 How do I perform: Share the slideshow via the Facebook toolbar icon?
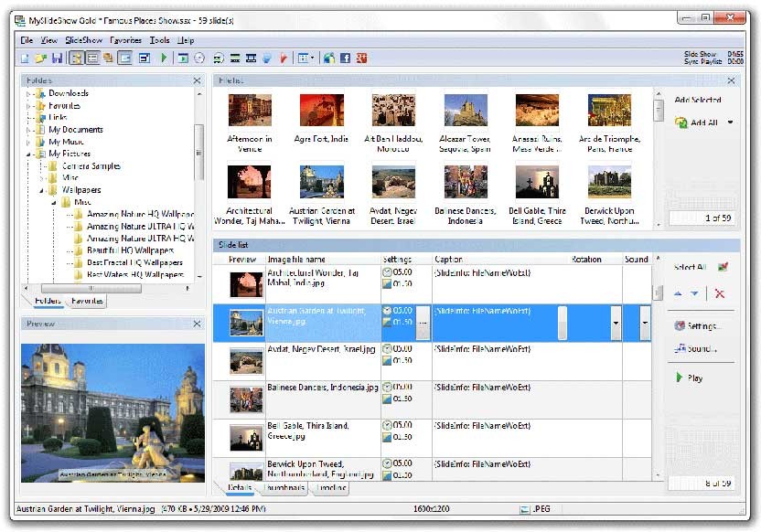pyautogui.click(x=345, y=57)
